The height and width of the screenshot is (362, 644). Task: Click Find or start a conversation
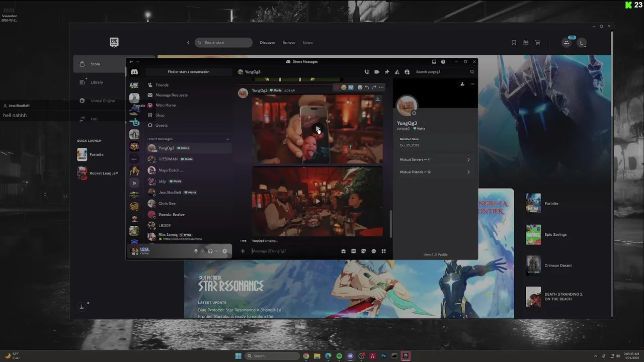[189, 72]
